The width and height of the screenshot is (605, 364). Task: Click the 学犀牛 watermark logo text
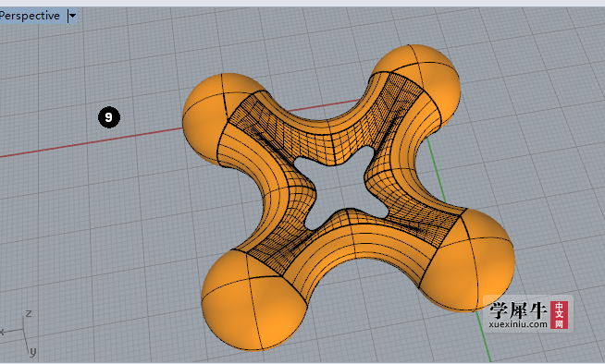518,310
